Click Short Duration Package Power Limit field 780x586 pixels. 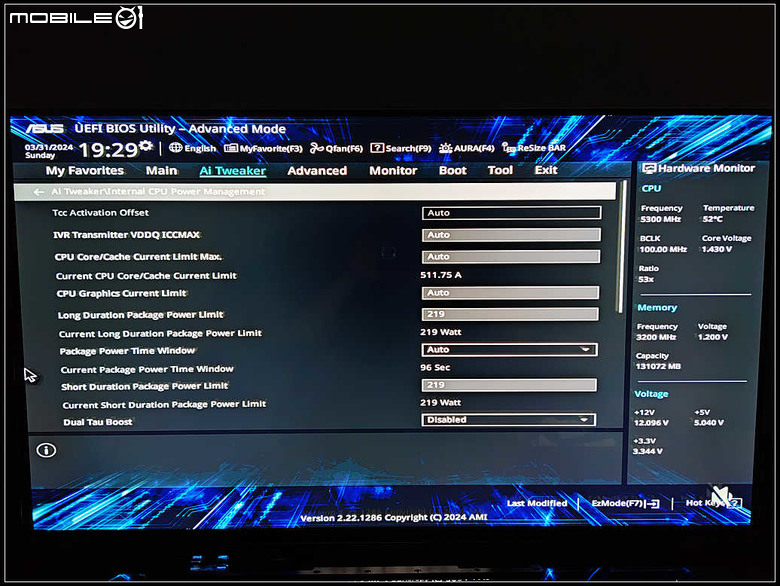point(509,385)
